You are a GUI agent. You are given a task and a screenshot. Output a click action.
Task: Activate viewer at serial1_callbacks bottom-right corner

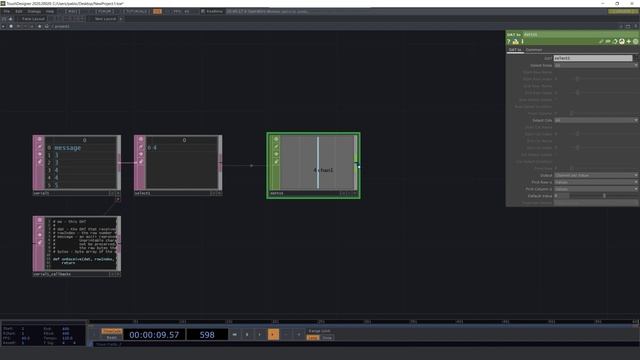(x=118, y=274)
